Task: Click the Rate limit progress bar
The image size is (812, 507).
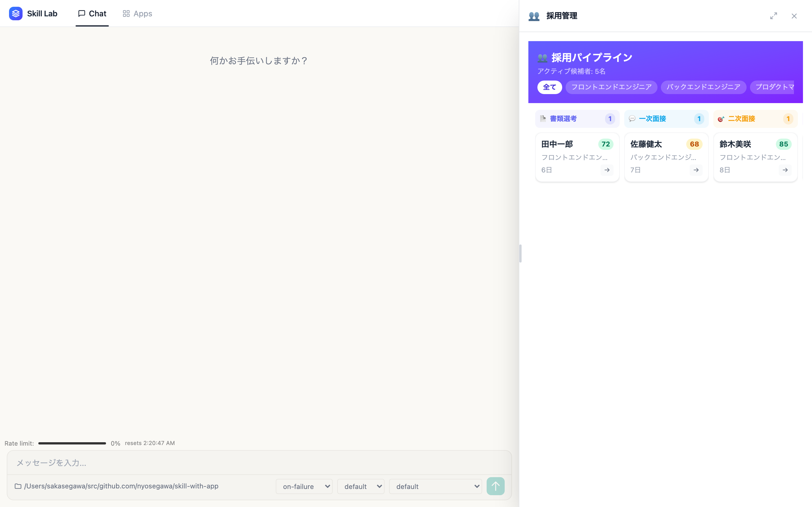Action: tap(72, 443)
